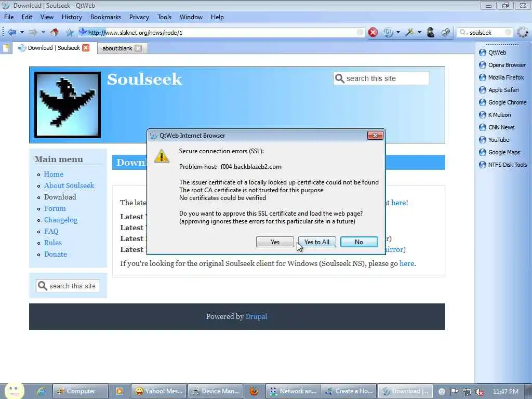Screen dimensions: 532x399
Task: Open the Yahoo! Messenger taskbar button
Action: (x=158, y=391)
